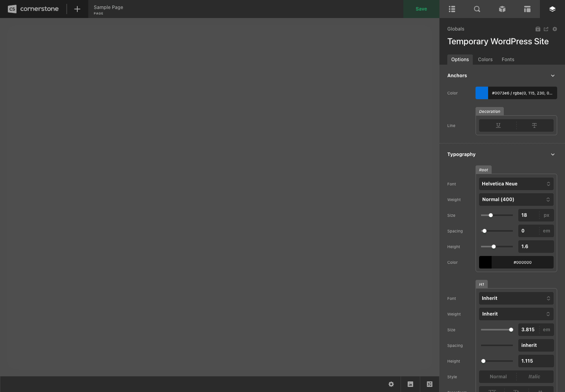Set H1 style to Italic
565x392 pixels.
click(534, 377)
